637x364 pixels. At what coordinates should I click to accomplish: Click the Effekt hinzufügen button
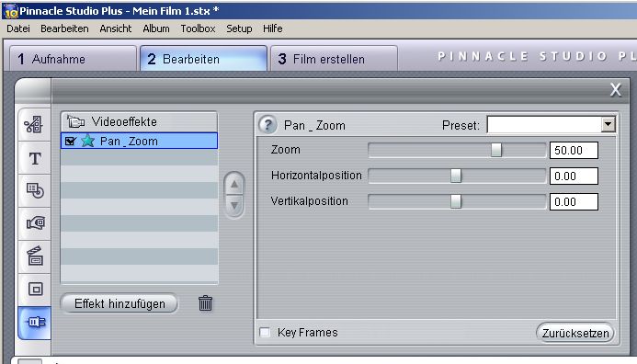119,303
